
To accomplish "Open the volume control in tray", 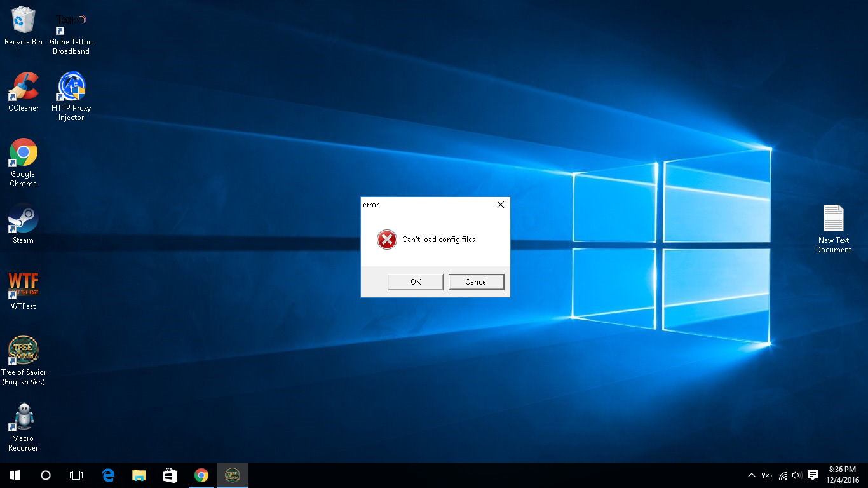I will (797, 475).
